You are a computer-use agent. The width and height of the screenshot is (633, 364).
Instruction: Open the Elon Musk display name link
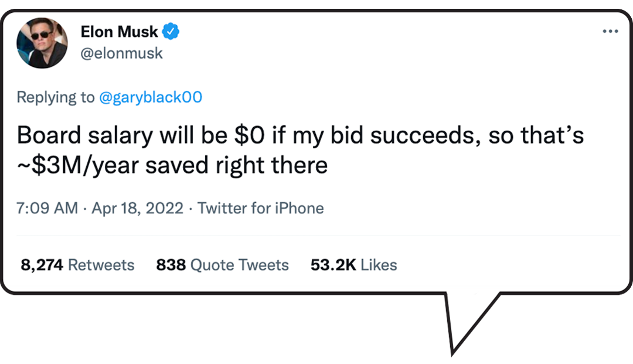(x=119, y=32)
